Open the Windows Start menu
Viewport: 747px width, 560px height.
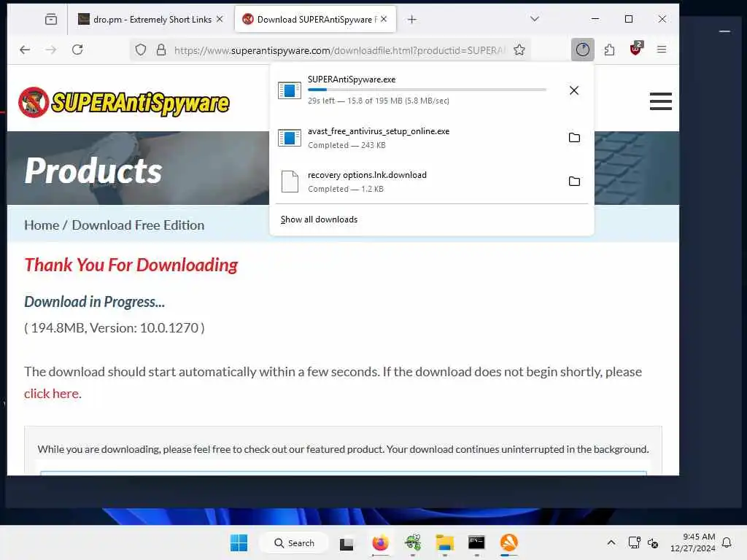click(239, 542)
